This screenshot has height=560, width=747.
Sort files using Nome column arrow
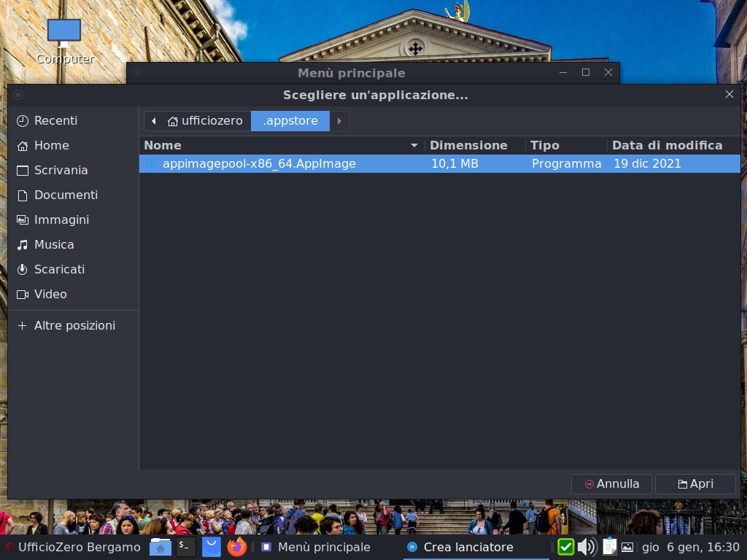tap(414, 146)
